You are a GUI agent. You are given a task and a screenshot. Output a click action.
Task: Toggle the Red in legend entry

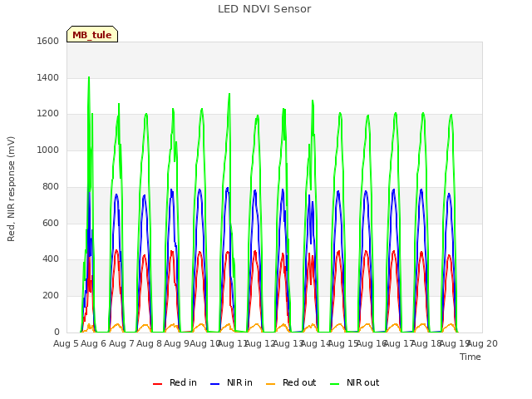175,382
